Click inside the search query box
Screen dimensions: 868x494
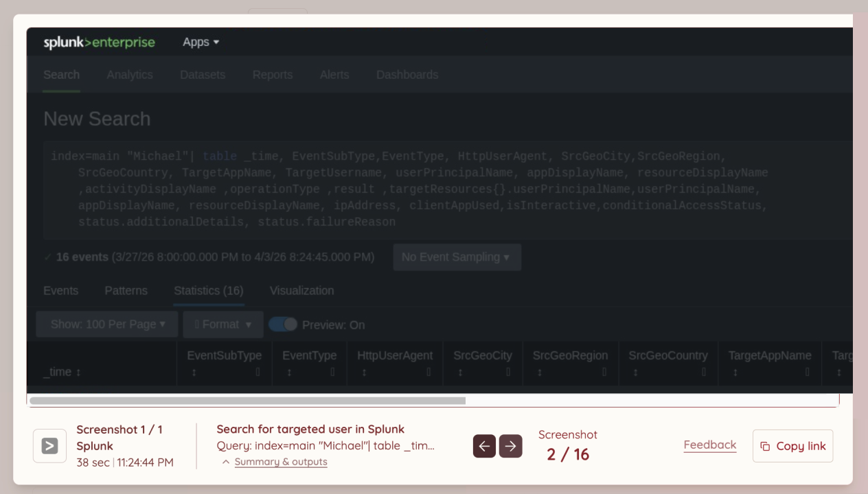[448, 190]
